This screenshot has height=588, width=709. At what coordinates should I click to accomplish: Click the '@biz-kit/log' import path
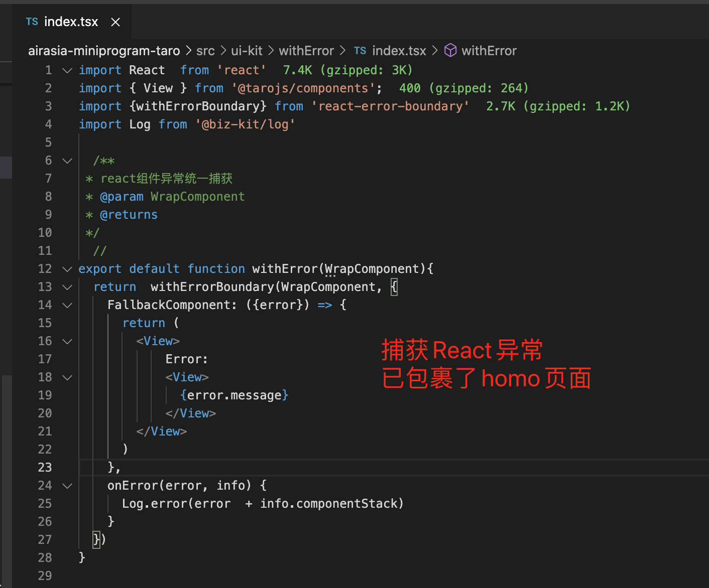(245, 124)
